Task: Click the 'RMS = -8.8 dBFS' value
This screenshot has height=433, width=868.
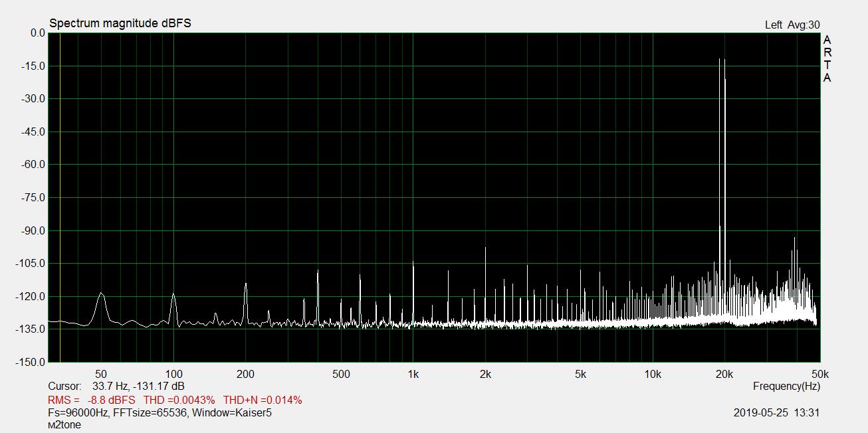Action: click(91, 400)
